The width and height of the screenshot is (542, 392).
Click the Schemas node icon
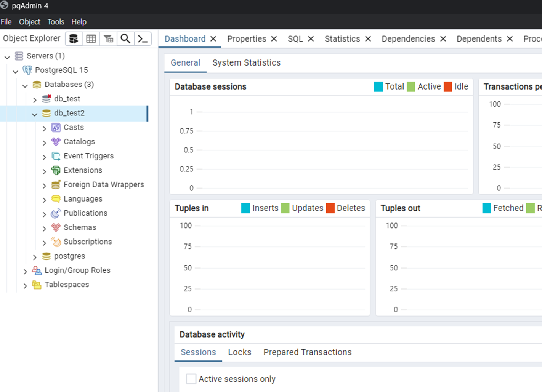click(x=56, y=227)
